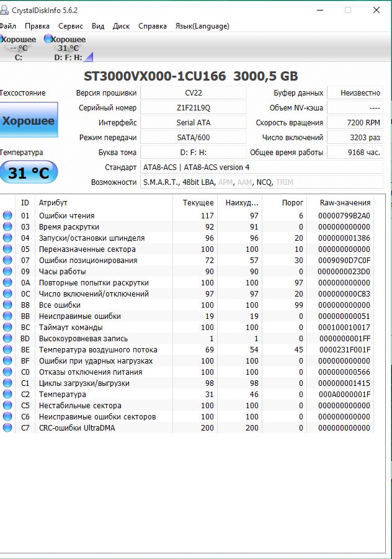This screenshot has width=392, height=559.
Task: Click status orb for 0A Повторные попытки раскрутки
Action: click(x=7, y=282)
